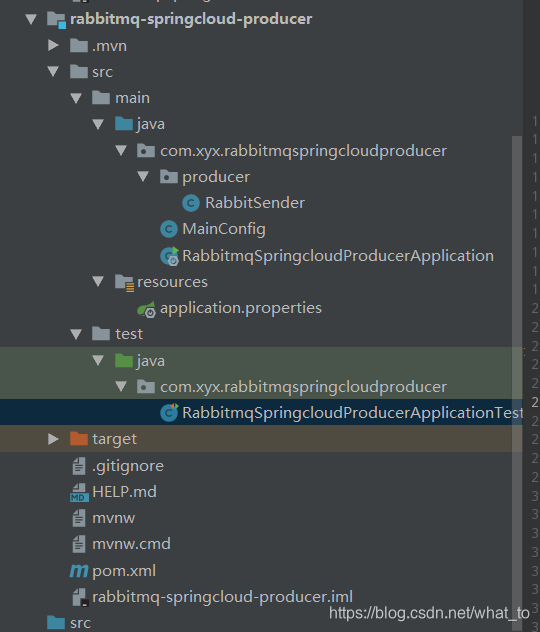This screenshot has width=540, height=632.
Task: Click the test folder icon
Action: coord(101,334)
